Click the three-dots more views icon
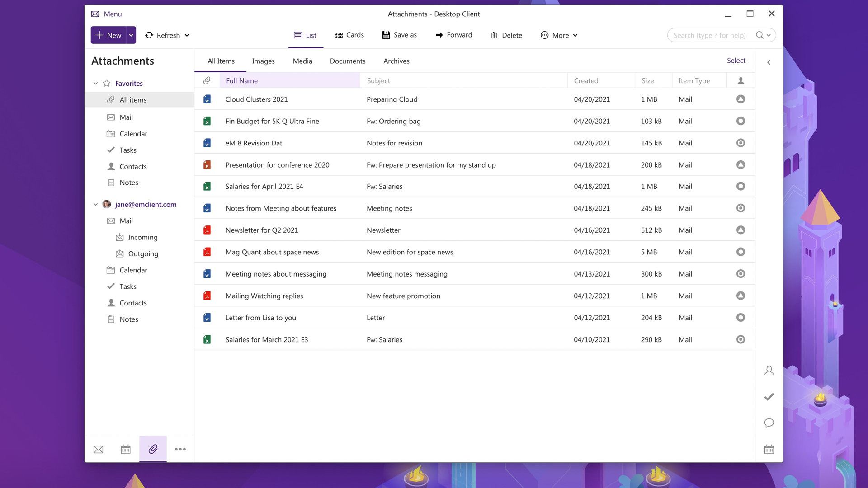The image size is (868, 488). [x=180, y=449]
